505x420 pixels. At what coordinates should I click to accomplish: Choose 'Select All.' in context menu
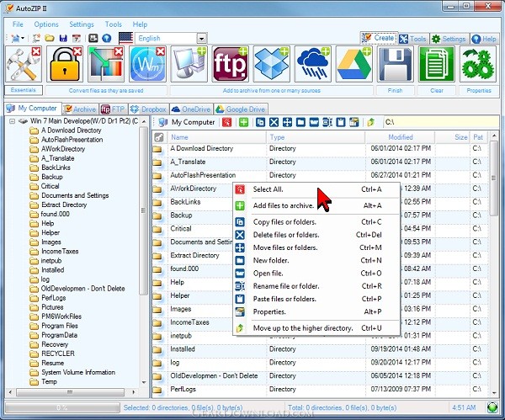(x=316, y=189)
